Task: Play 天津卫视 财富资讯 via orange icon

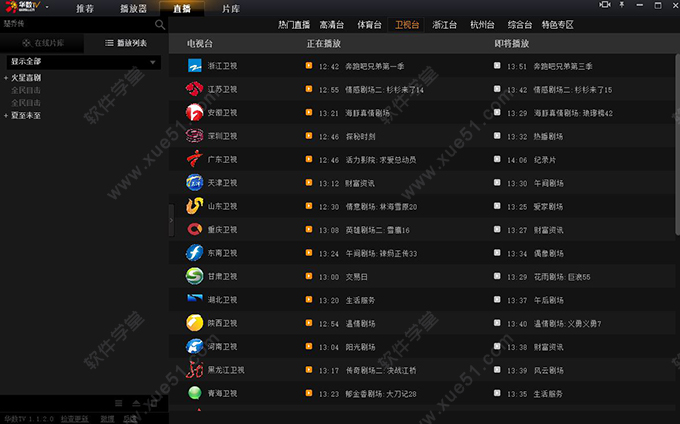Action: coord(309,183)
